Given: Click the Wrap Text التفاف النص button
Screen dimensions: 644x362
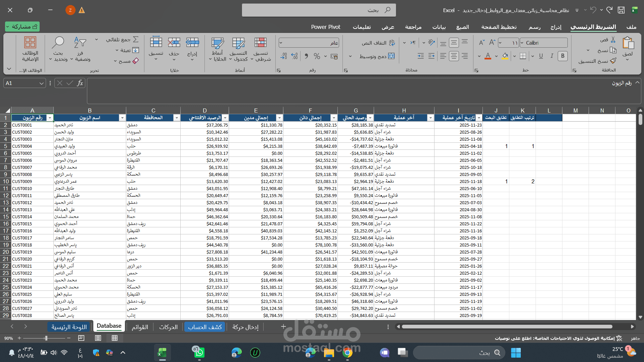Looking at the screenshot, I should 378,43.
